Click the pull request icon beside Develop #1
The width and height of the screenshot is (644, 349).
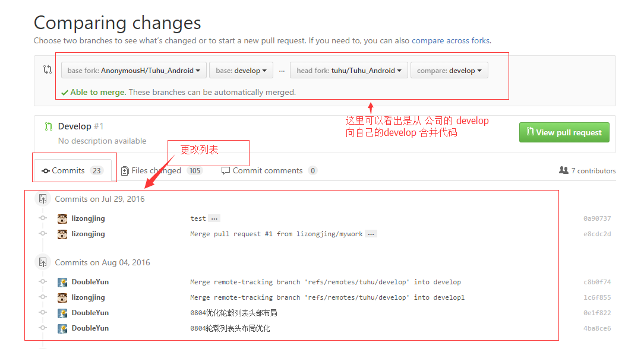[49, 126]
